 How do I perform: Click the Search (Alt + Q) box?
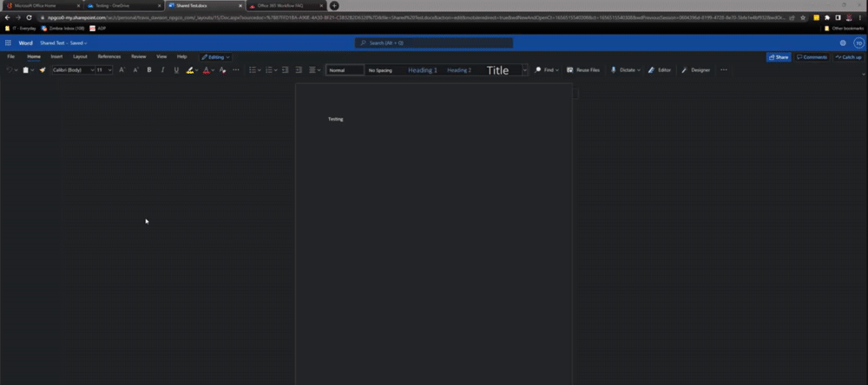[x=433, y=42]
